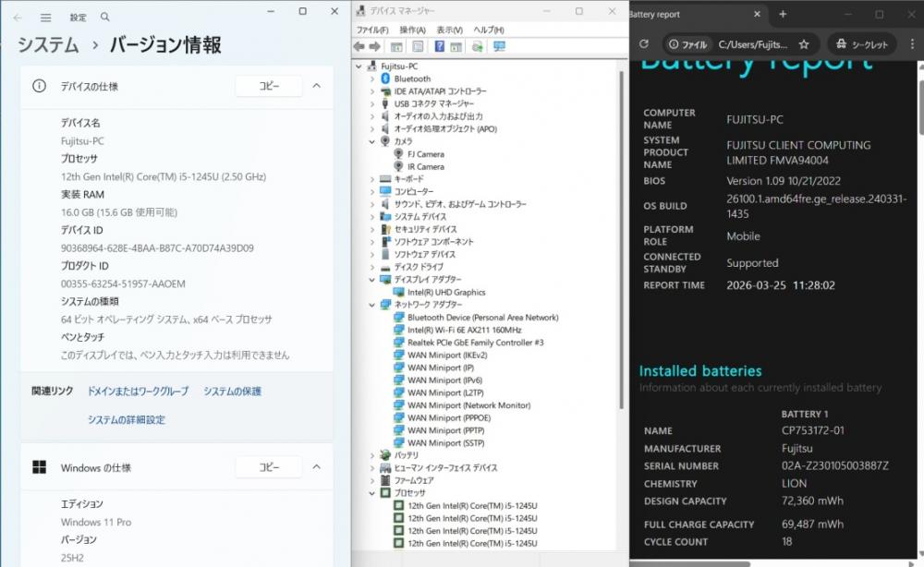Select Intel(R) UHD Graphics adapter

pyautogui.click(x=446, y=292)
